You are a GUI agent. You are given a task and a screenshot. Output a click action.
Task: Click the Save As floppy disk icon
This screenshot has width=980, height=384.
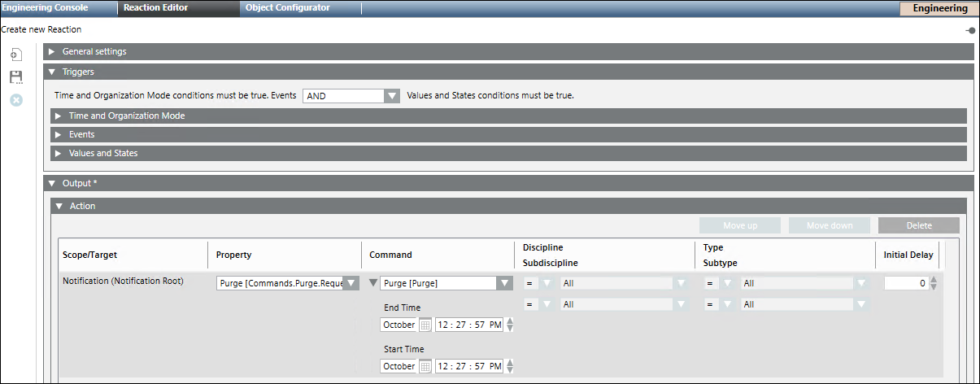(15, 77)
